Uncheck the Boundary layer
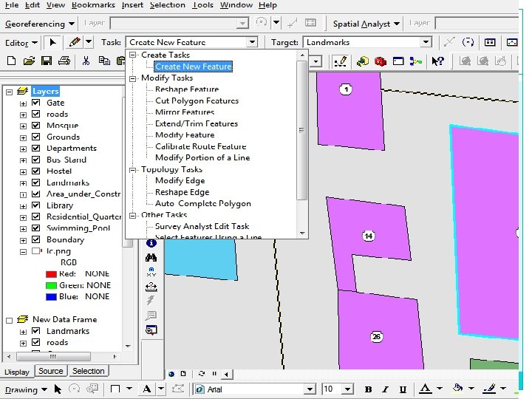Image resolution: width=532 pixels, height=399 pixels. [x=35, y=239]
